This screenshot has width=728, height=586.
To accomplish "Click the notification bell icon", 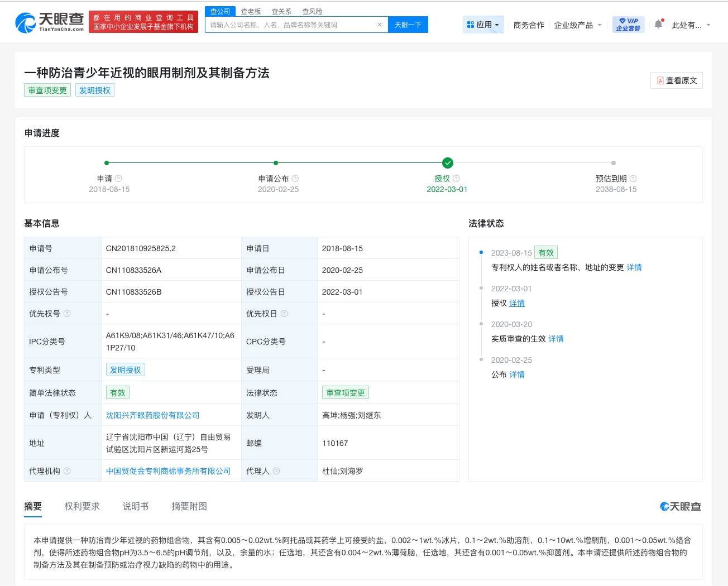I will 658,24.
